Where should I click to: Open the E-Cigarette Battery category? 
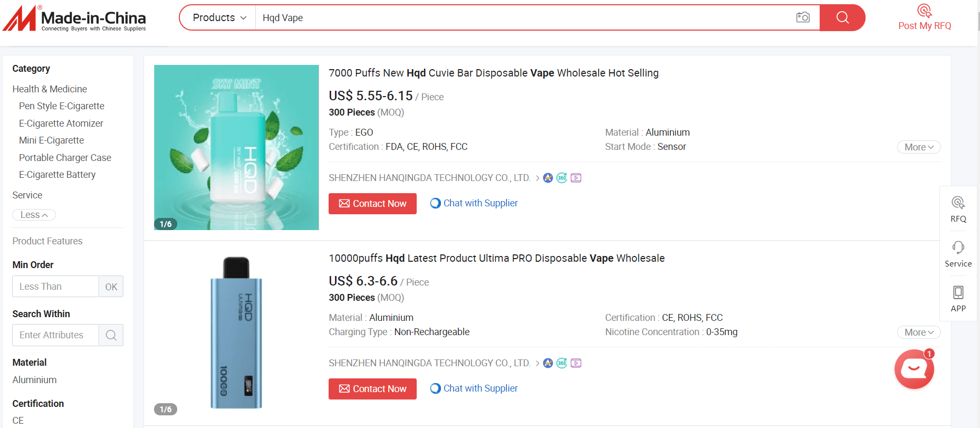tap(57, 175)
